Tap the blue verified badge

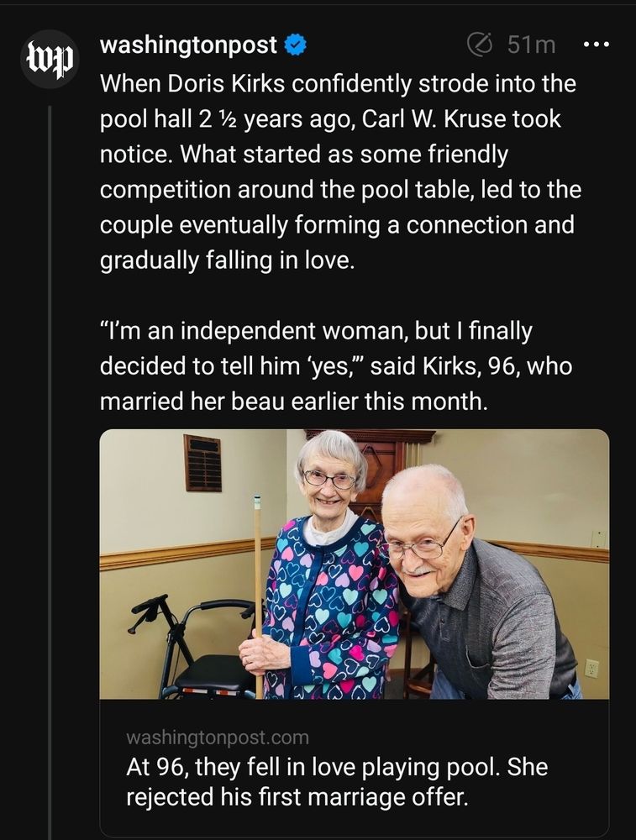295,45
